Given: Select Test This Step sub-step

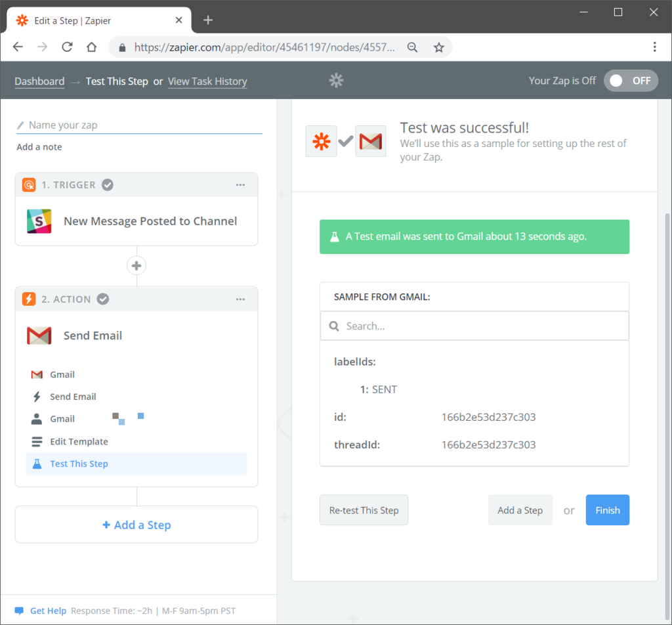Looking at the screenshot, I should [x=136, y=463].
